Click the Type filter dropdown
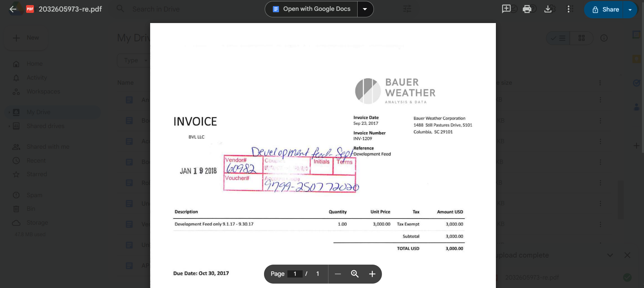 pos(134,60)
